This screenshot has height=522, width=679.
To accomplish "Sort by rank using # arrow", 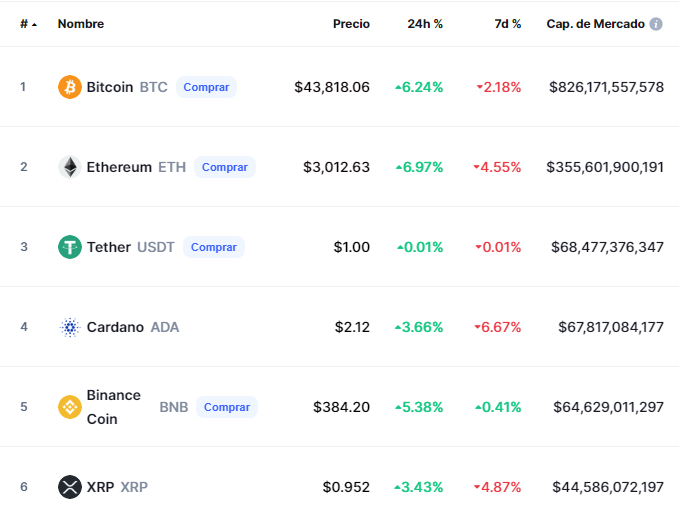I will [29, 24].
